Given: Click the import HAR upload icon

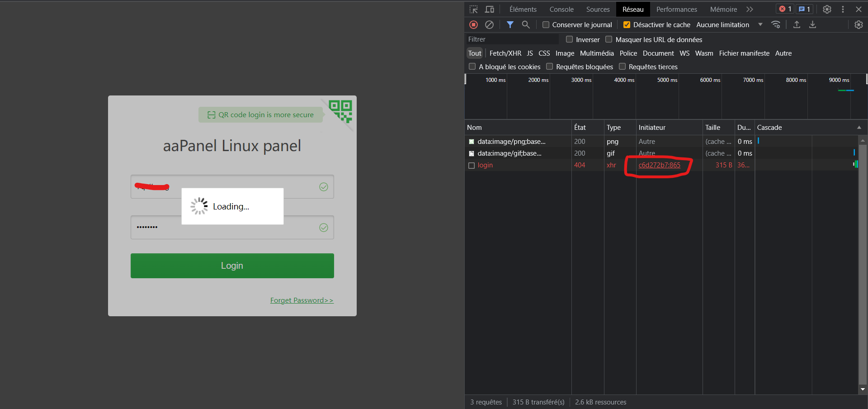Looking at the screenshot, I should pyautogui.click(x=797, y=25).
